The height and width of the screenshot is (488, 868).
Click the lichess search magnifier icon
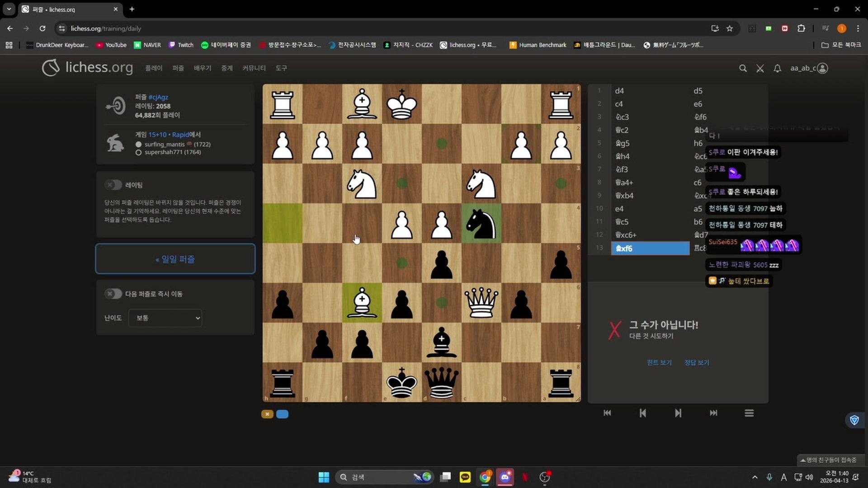pos(743,68)
